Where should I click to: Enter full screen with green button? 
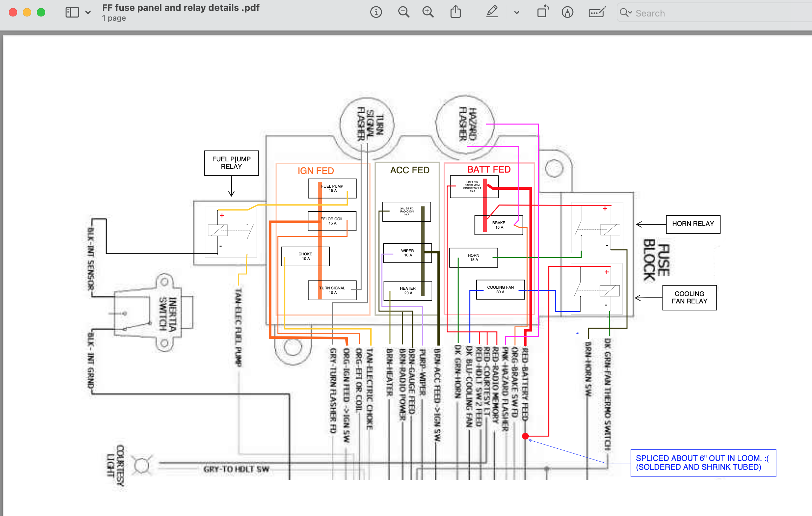41,13
